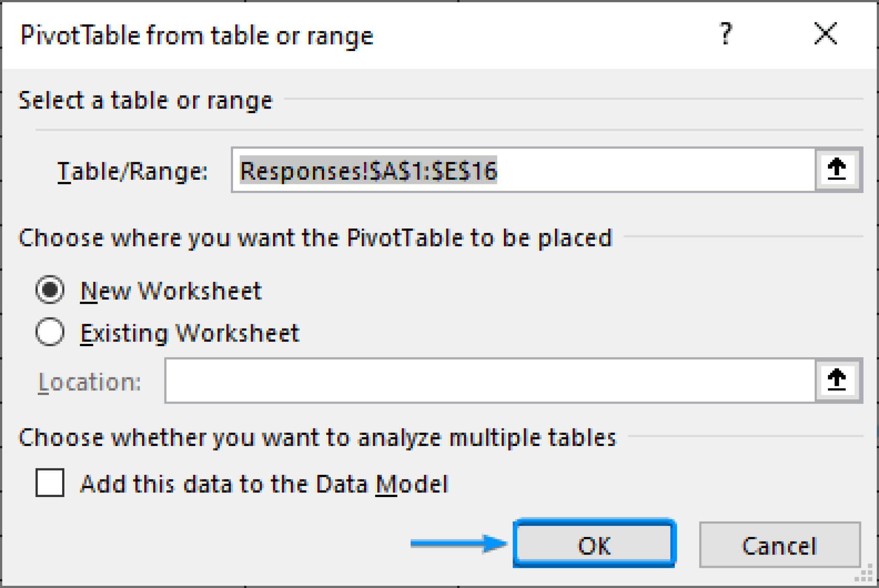Confirm the PivotTable creation with OK
Screen dimensions: 879x588
pyautogui.click(x=595, y=546)
